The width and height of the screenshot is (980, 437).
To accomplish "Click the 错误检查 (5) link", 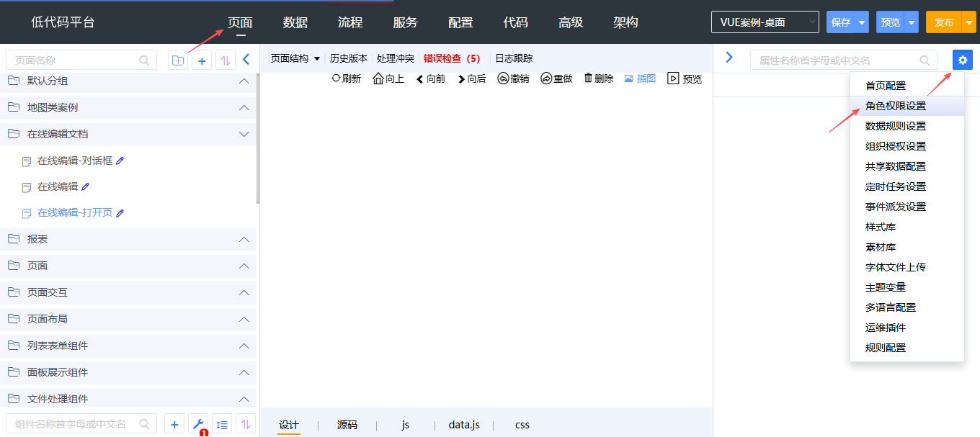I will [x=452, y=58].
